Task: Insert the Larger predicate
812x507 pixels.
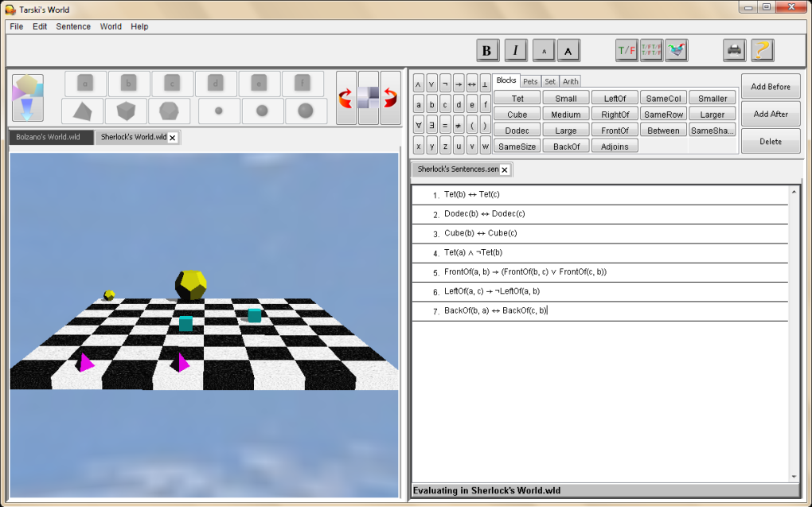Action: click(712, 115)
